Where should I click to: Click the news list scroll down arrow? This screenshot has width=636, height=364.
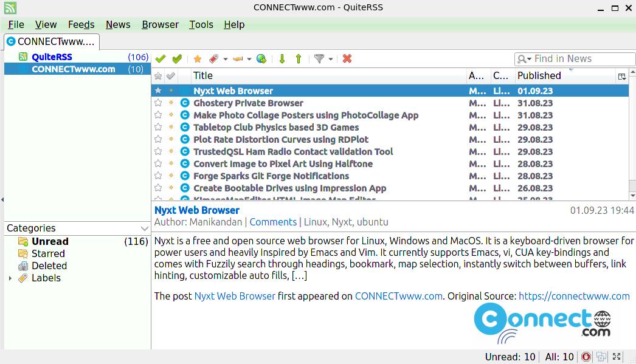click(633, 196)
